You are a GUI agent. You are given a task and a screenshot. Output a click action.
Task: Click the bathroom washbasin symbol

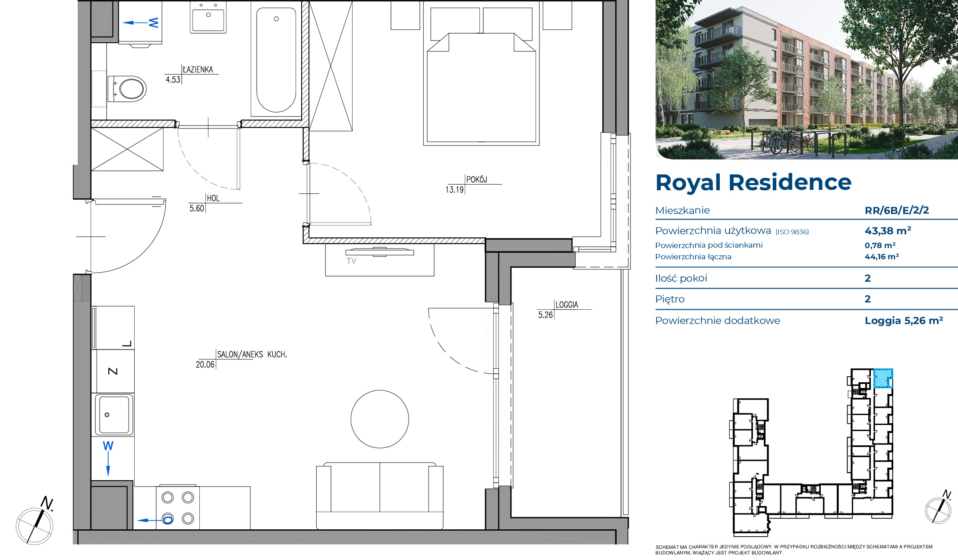(x=208, y=18)
